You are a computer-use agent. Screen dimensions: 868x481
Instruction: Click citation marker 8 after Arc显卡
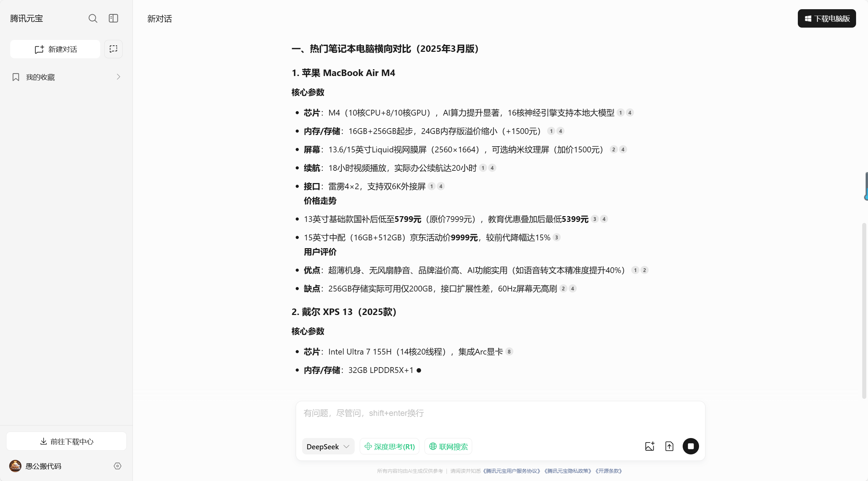tap(509, 351)
